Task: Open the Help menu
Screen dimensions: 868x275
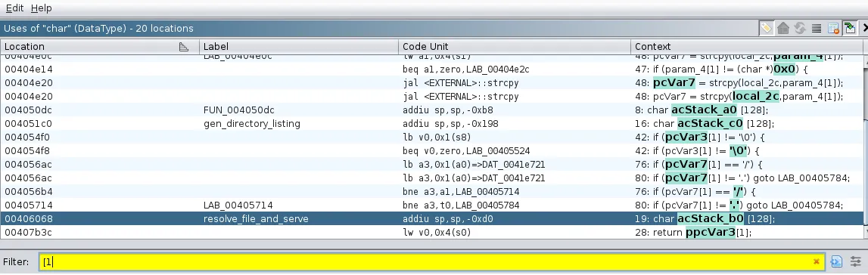Action: click(41, 8)
